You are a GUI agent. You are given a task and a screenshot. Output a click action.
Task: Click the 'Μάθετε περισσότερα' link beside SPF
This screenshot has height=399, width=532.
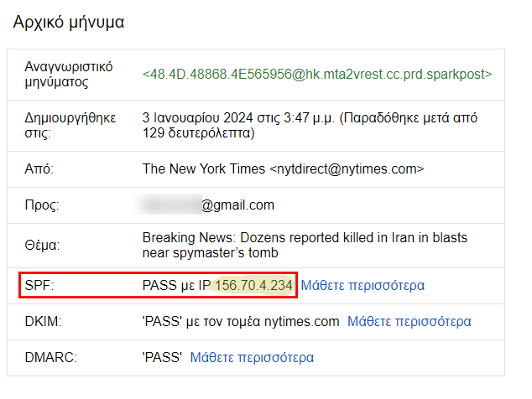click(x=362, y=286)
